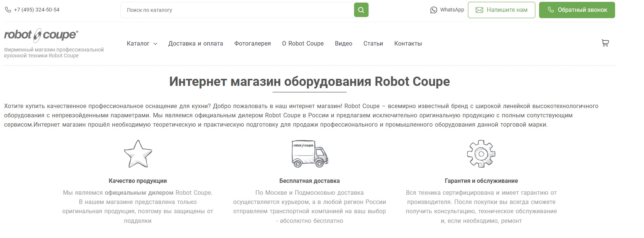Expand the Каталог dropdown menu
The height and width of the screenshot is (238, 644).
coord(138,44)
